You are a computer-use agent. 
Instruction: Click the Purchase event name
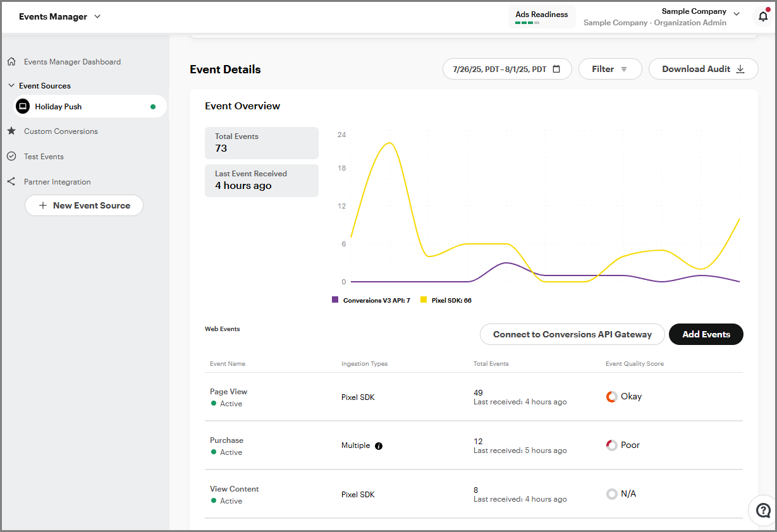tap(226, 440)
